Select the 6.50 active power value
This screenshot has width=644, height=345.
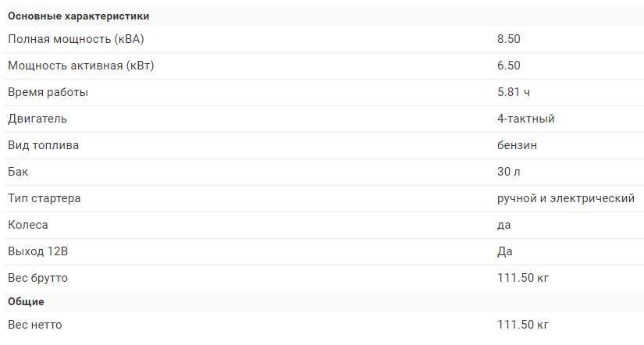508,66
